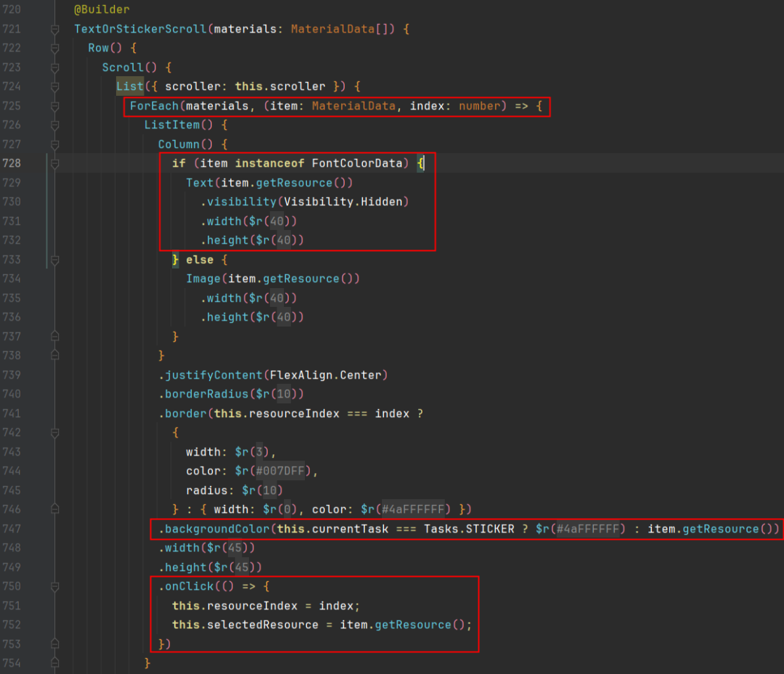Click this.scroller in the List arguments
784x674 pixels.
280,86
